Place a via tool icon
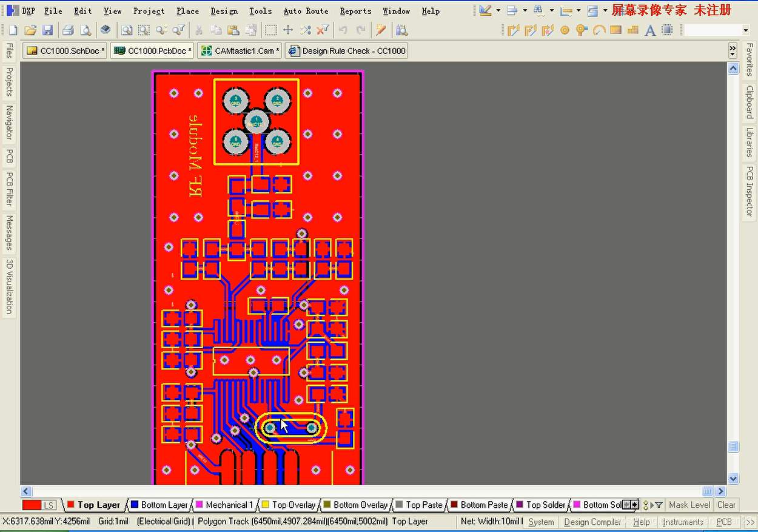758x532 pixels. coord(582,30)
